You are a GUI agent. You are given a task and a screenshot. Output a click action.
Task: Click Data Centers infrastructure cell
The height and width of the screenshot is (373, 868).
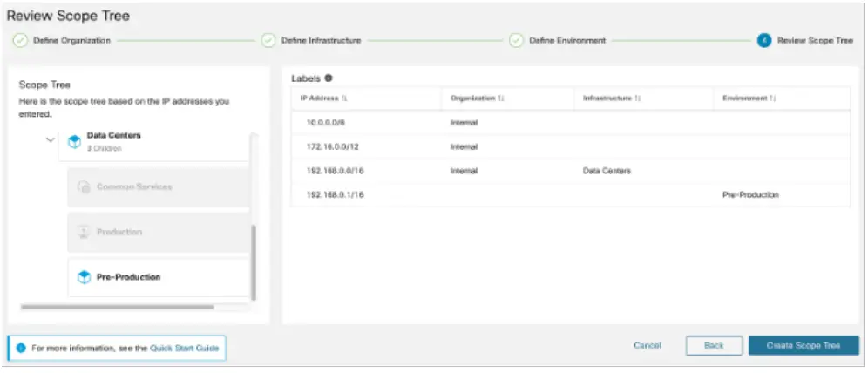tap(607, 171)
